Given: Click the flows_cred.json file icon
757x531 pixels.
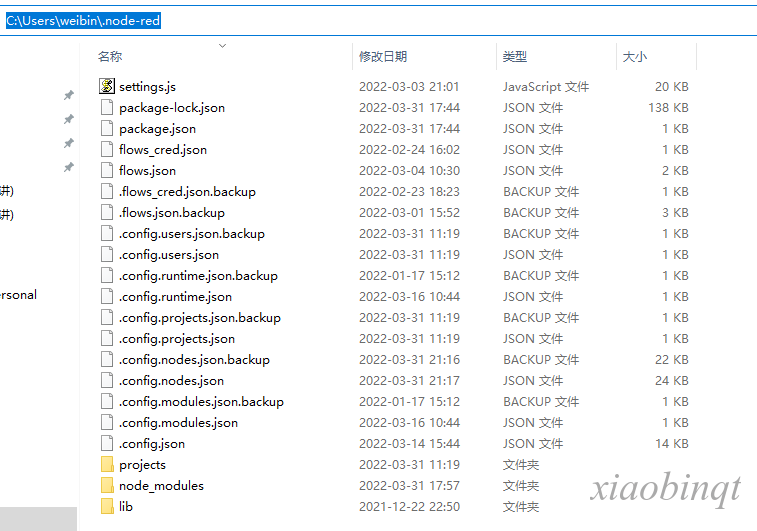Looking at the screenshot, I should (x=107, y=149).
